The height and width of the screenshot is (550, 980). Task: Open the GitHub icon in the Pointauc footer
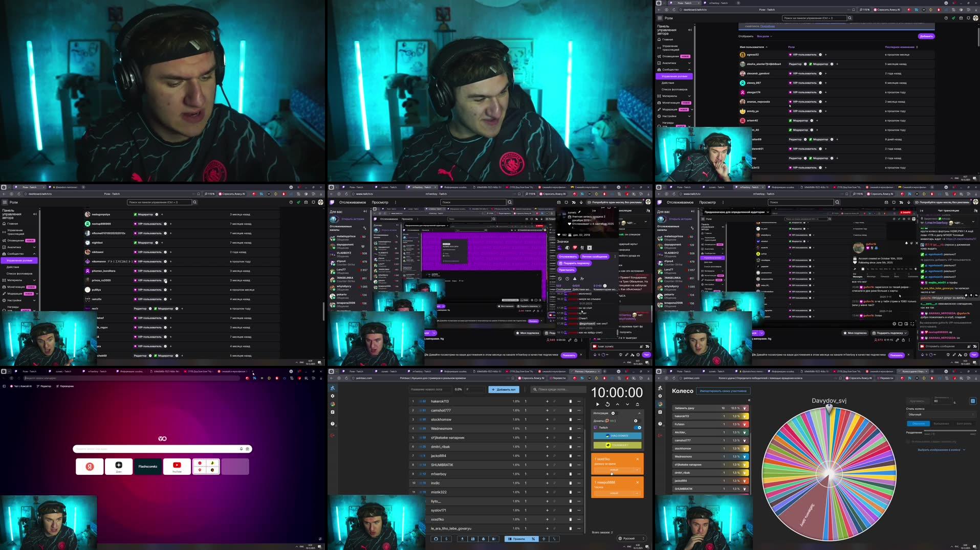(x=437, y=539)
